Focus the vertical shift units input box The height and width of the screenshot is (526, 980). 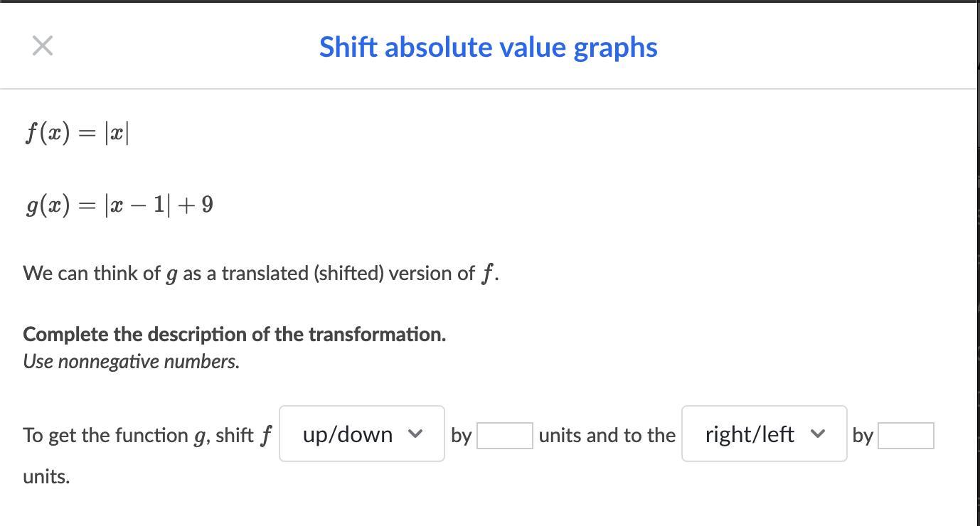(x=504, y=436)
